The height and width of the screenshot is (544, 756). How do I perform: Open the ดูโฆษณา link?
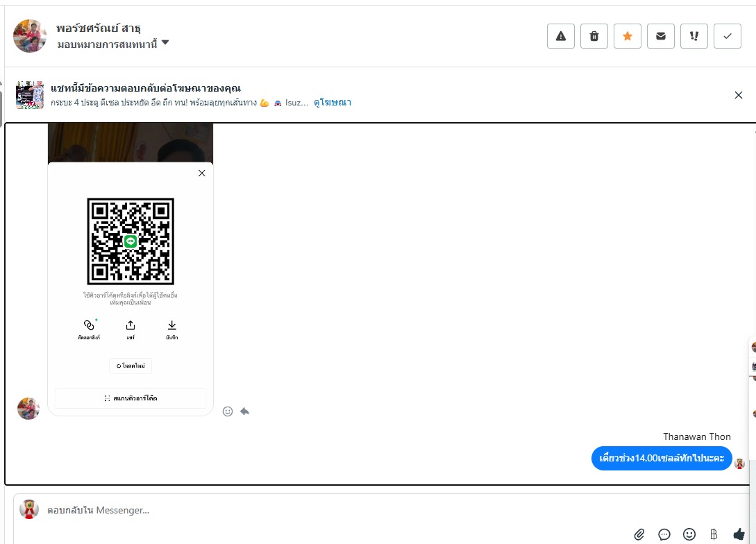(333, 103)
